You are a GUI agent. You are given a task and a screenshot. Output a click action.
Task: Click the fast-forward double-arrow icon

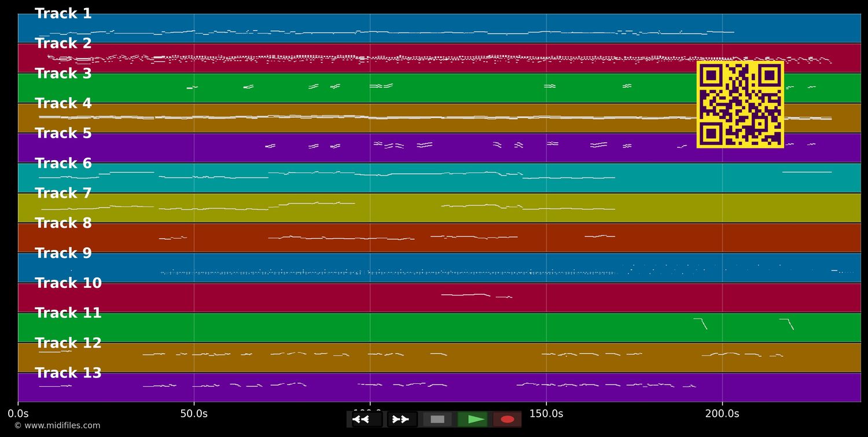click(401, 419)
